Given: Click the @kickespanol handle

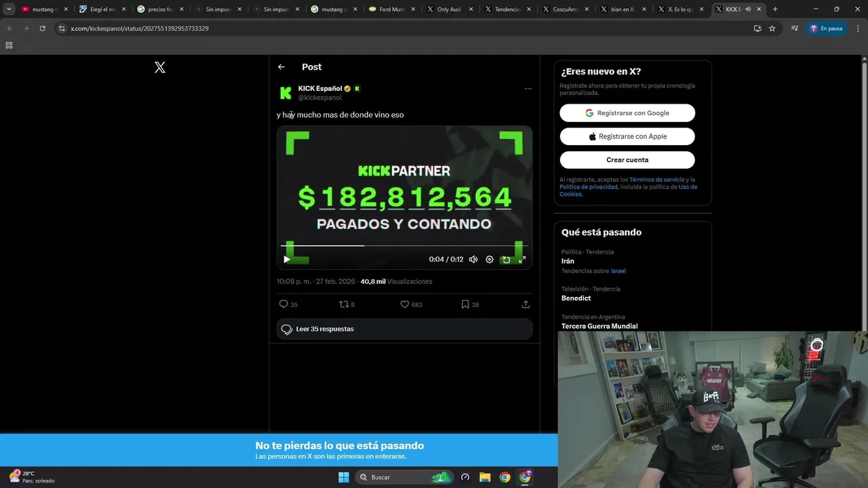Looking at the screenshot, I should point(320,98).
